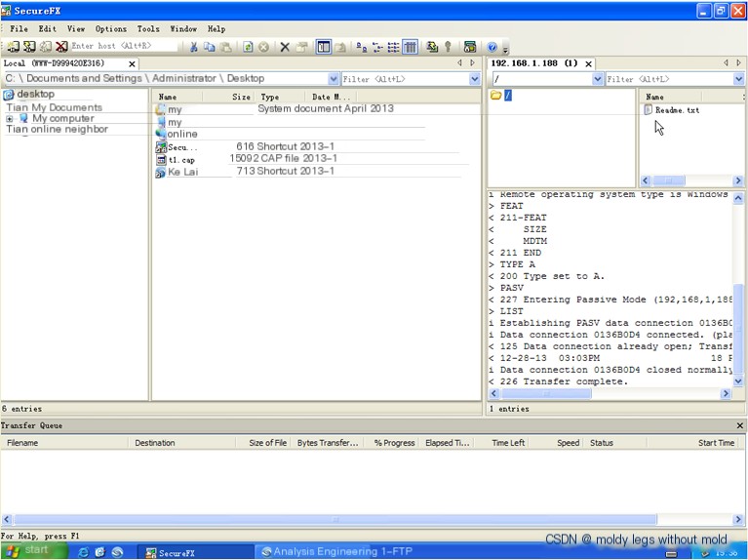Click the Copy toolbar icon
748x560 pixels.
click(210, 47)
